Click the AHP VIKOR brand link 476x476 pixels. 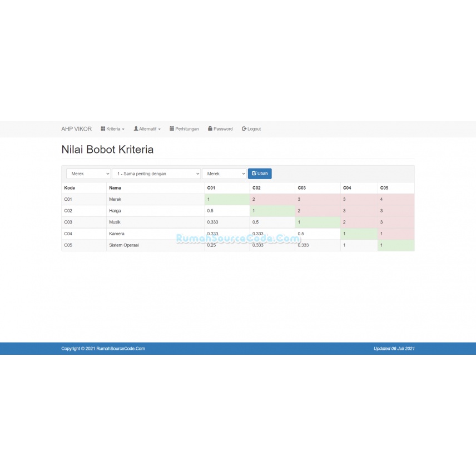(x=77, y=128)
